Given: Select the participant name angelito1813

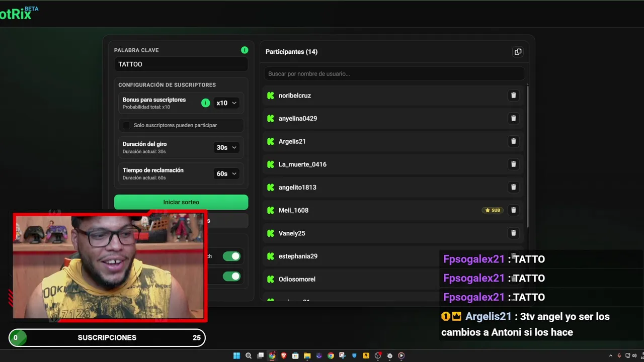Looking at the screenshot, I should (x=297, y=188).
